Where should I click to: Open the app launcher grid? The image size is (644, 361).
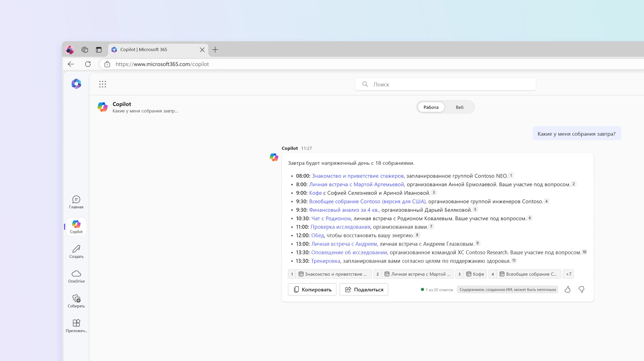(x=103, y=84)
